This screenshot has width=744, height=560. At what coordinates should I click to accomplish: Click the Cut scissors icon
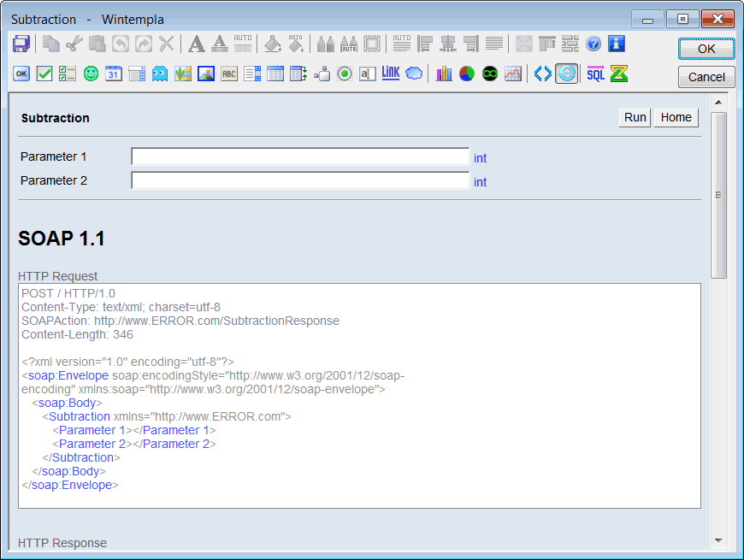[74, 44]
